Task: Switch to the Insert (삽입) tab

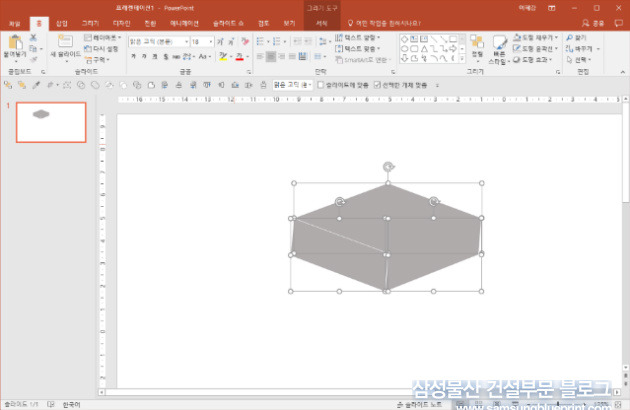Action: (x=61, y=24)
